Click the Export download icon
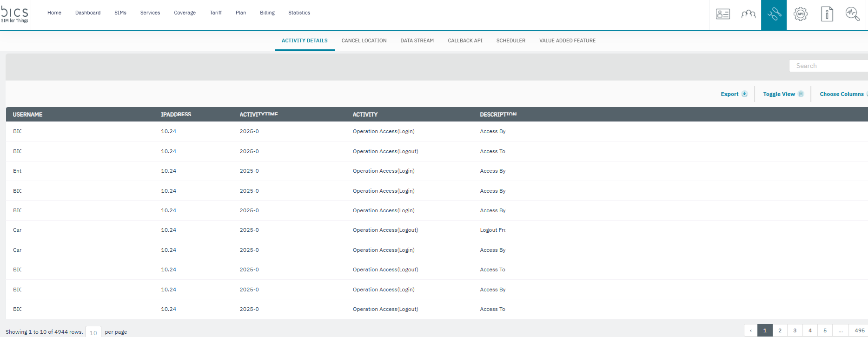Screen dimensions: 868x337 (x=744, y=94)
